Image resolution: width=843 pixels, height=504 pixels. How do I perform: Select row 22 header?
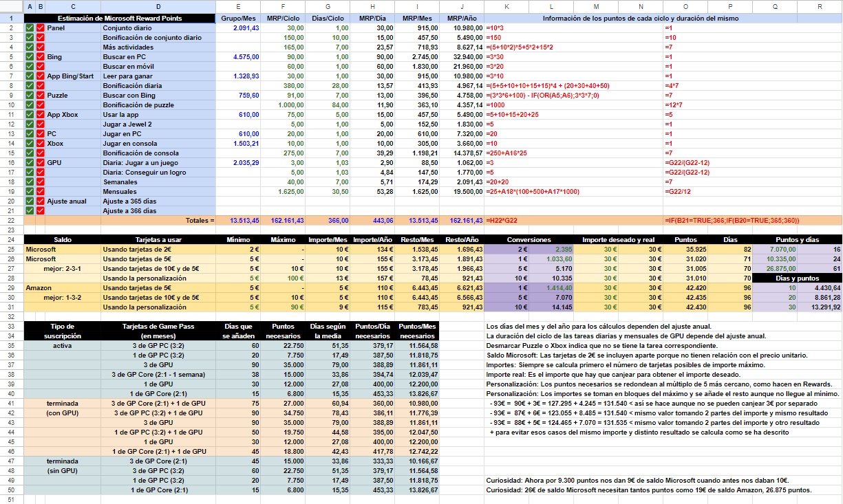(12, 220)
